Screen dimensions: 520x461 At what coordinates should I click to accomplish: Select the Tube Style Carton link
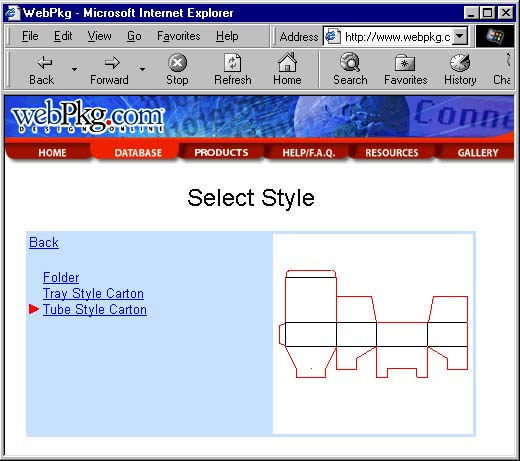pos(95,309)
